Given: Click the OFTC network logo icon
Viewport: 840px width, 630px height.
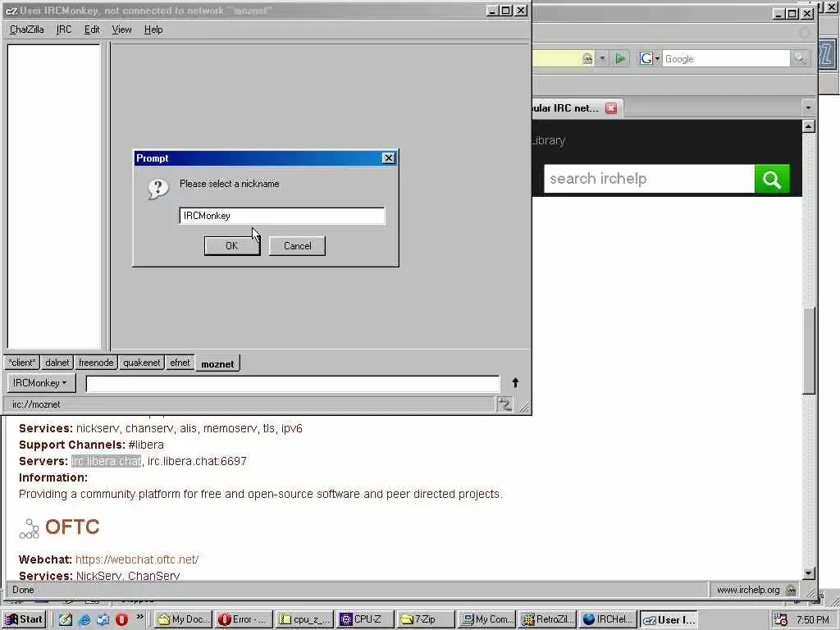Looking at the screenshot, I should [29, 528].
